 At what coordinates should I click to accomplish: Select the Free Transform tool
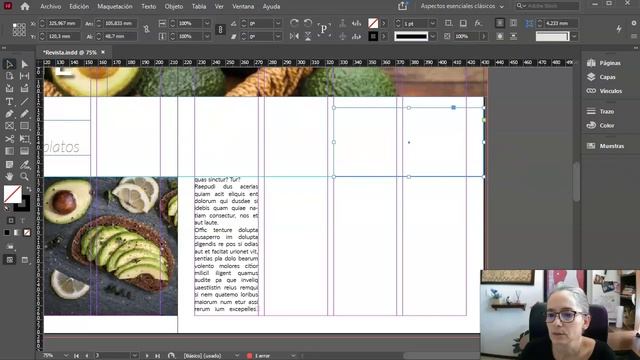tap(24, 139)
